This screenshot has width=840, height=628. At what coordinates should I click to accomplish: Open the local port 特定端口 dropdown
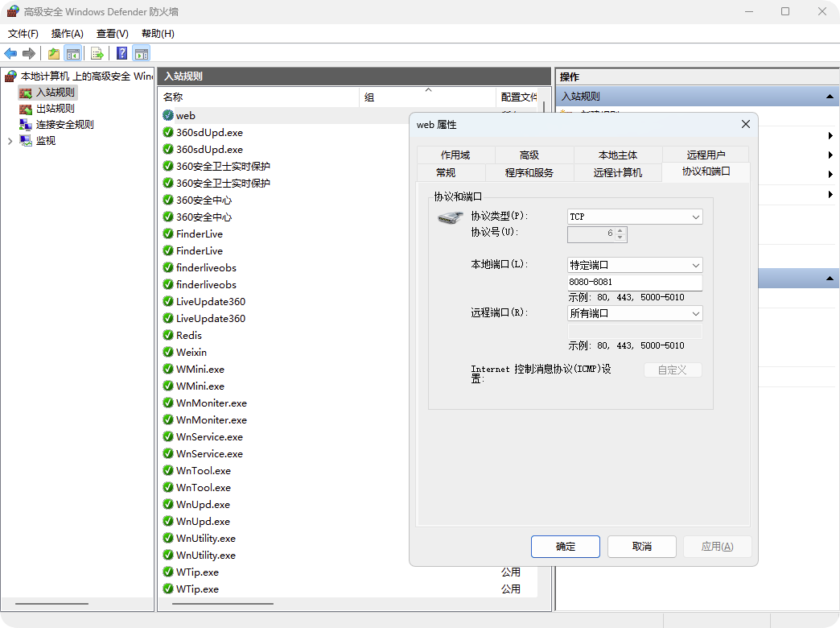click(x=635, y=265)
